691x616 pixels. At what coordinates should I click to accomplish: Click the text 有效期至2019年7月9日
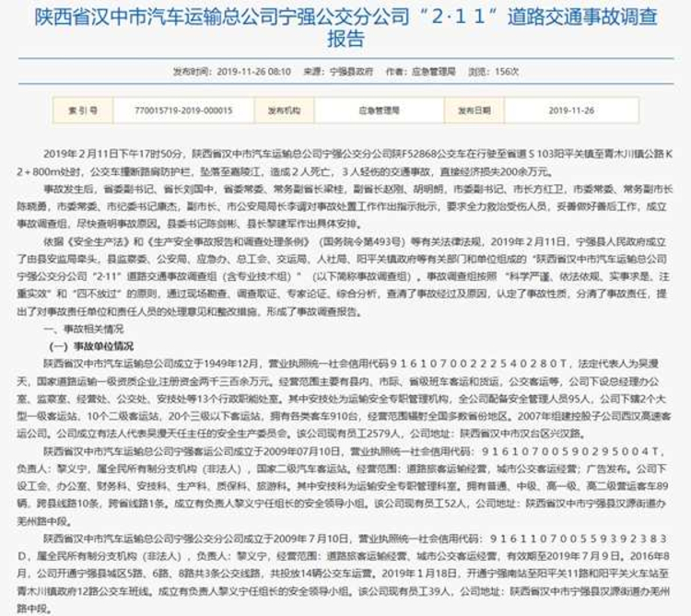tap(566, 556)
